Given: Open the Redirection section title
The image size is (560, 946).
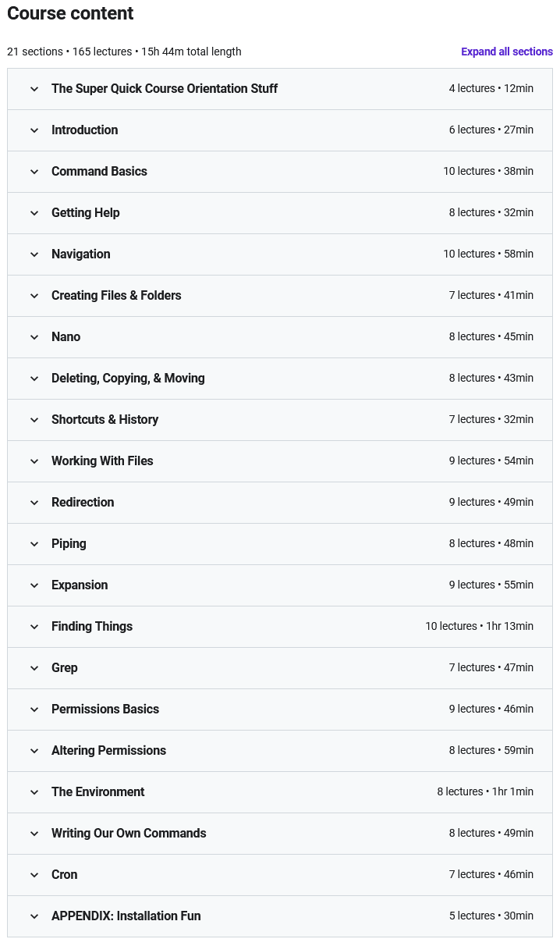Looking at the screenshot, I should tap(83, 502).
